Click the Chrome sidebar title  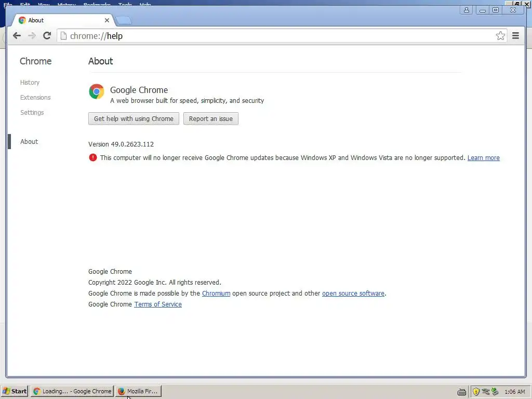click(x=36, y=61)
